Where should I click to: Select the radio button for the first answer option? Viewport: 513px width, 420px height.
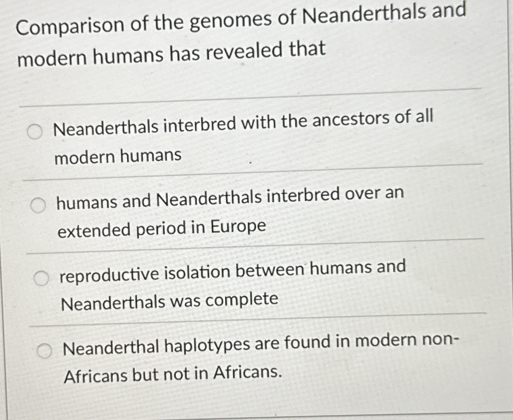point(35,131)
